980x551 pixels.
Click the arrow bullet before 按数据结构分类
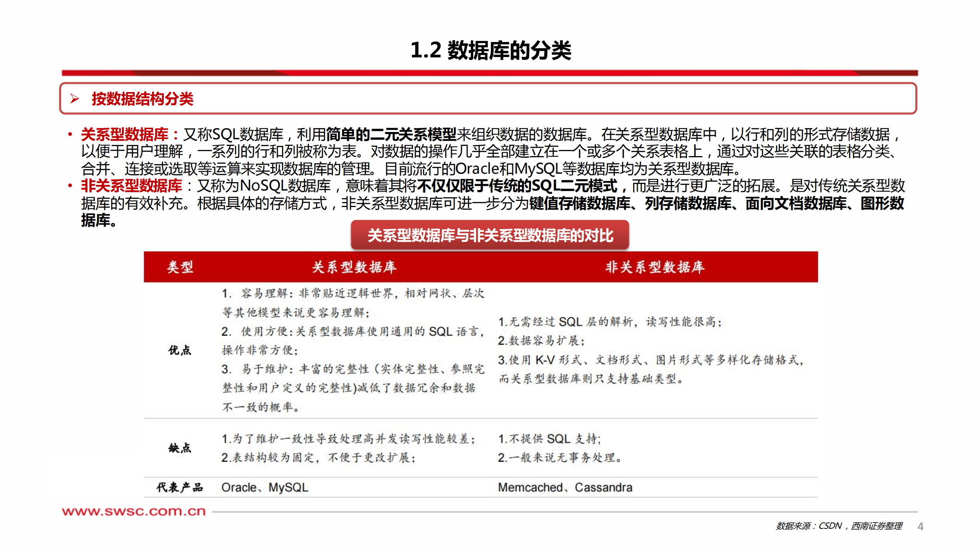pos(75,99)
